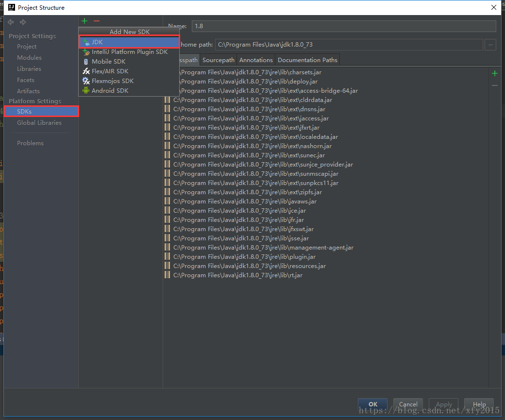Choose IntelliJ Platform Plugin SDK
This screenshot has width=505, height=420.
click(129, 52)
